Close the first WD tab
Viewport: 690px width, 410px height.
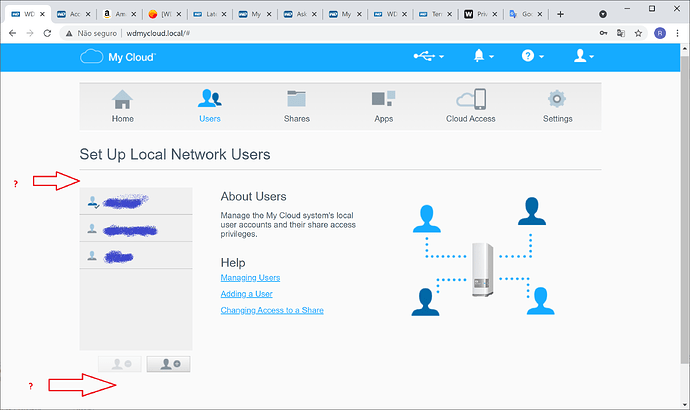click(x=42, y=14)
